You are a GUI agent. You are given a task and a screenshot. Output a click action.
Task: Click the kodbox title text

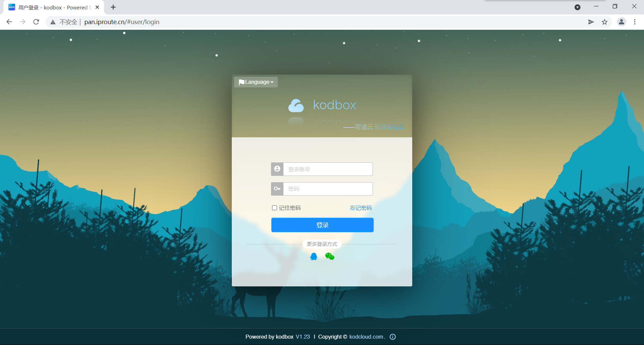334,105
